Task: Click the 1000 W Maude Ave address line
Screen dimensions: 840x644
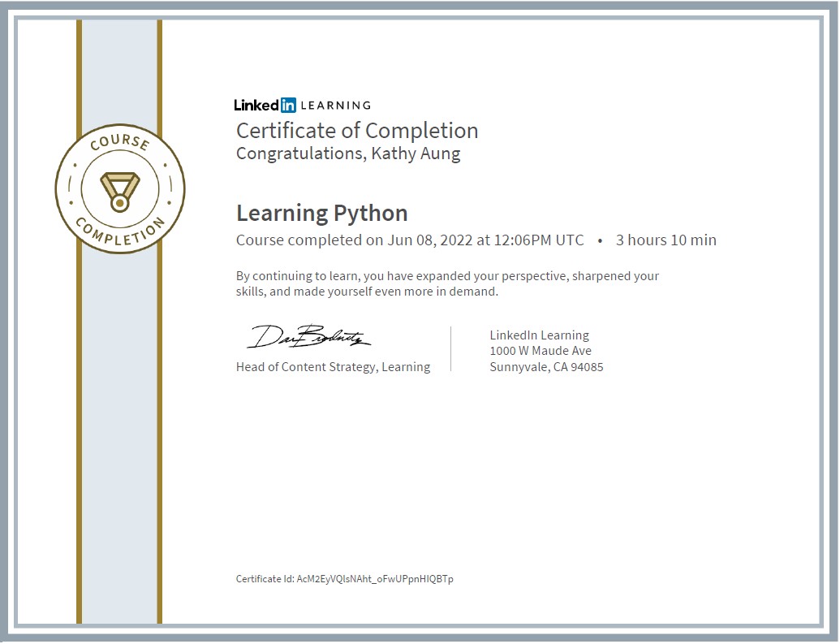Action: pos(541,351)
